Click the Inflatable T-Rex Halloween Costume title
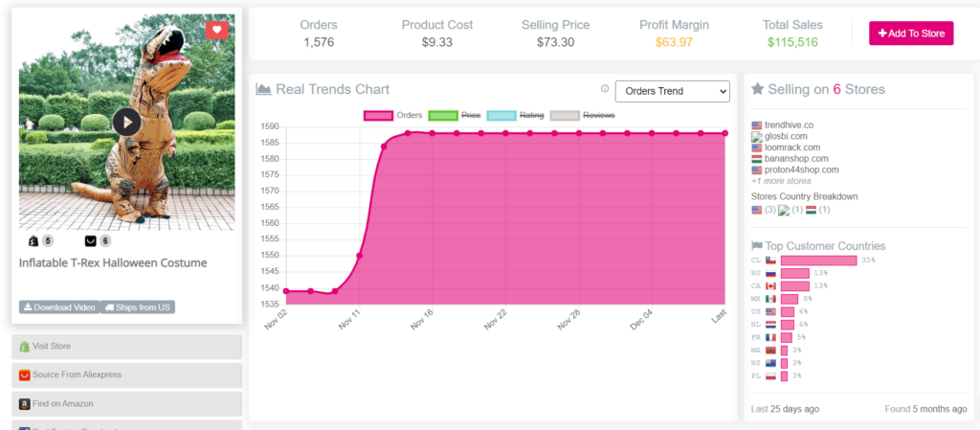 tap(113, 263)
